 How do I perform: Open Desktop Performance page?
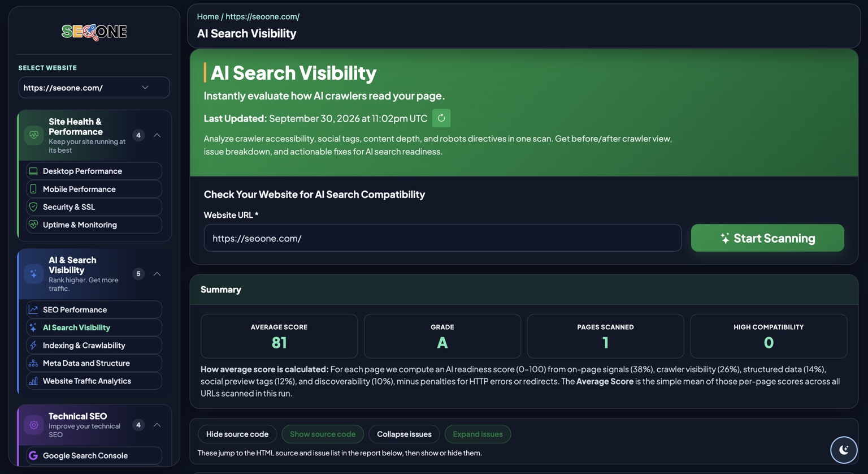94,171
